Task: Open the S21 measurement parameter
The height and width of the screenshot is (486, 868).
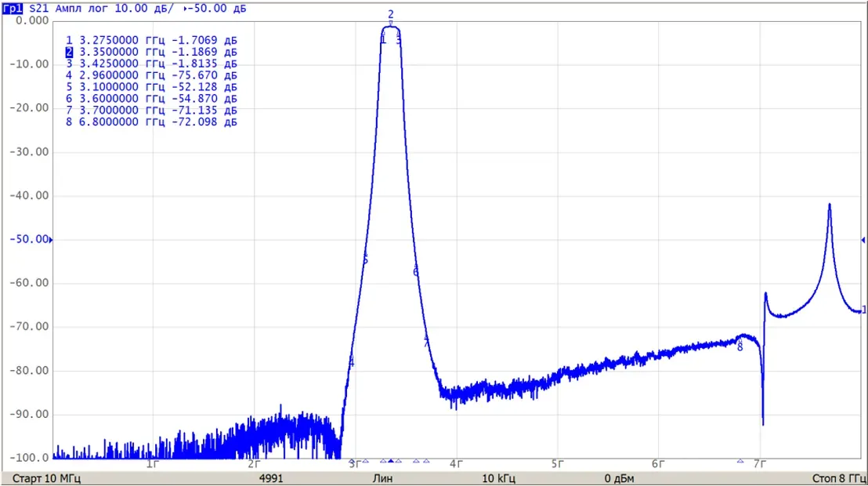Action: coord(38,9)
